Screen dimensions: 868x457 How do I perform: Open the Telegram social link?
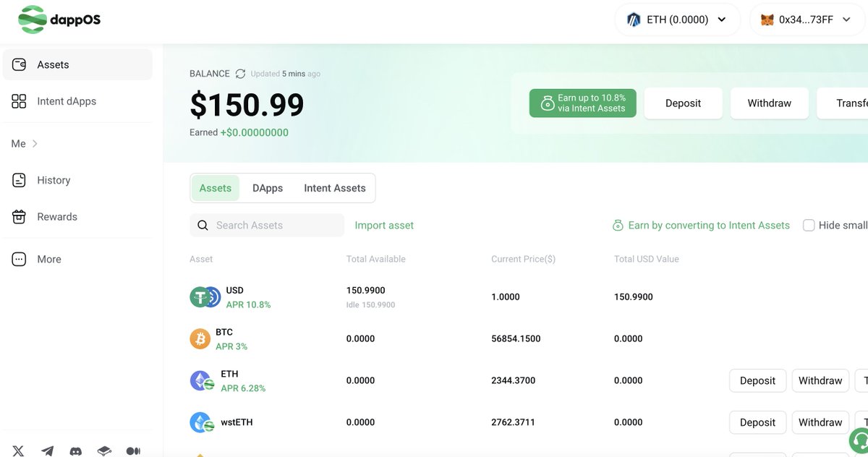47,450
